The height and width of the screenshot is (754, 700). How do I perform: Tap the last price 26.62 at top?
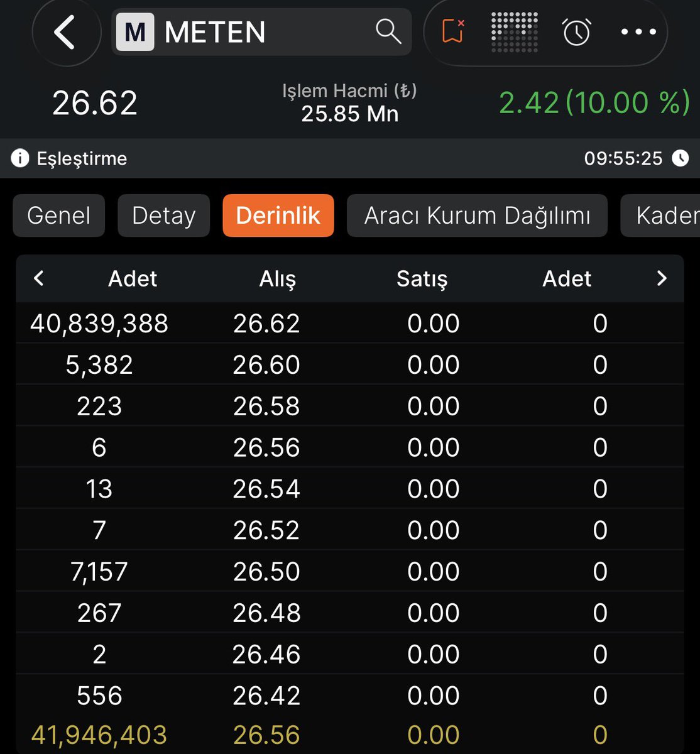[x=95, y=103]
